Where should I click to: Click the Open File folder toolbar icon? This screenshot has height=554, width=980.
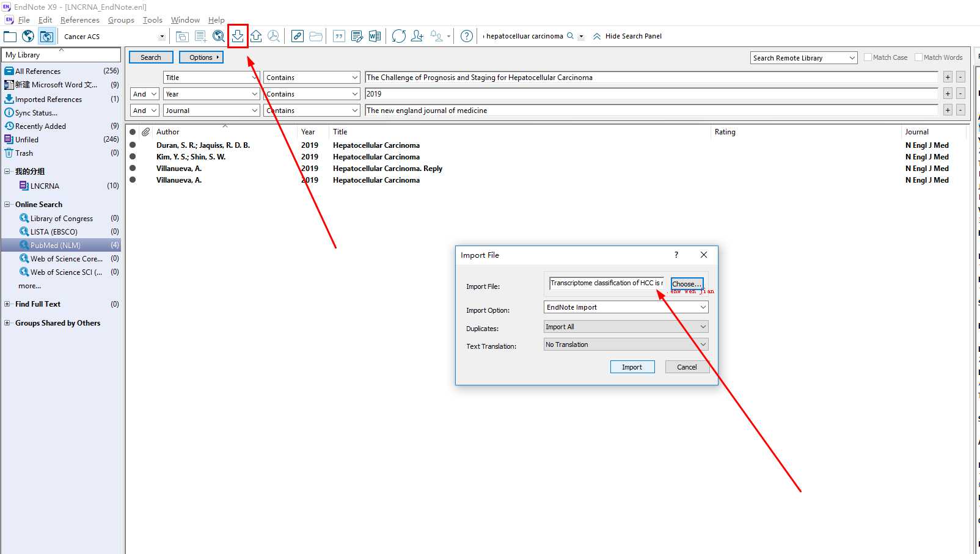coord(316,36)
